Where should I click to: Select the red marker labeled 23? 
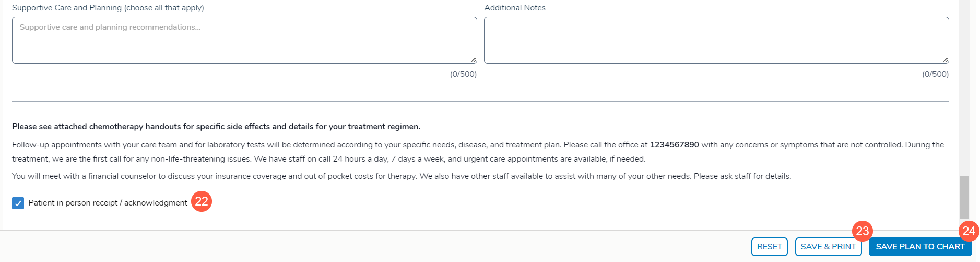pyautogui.click(x=862, y=231)
